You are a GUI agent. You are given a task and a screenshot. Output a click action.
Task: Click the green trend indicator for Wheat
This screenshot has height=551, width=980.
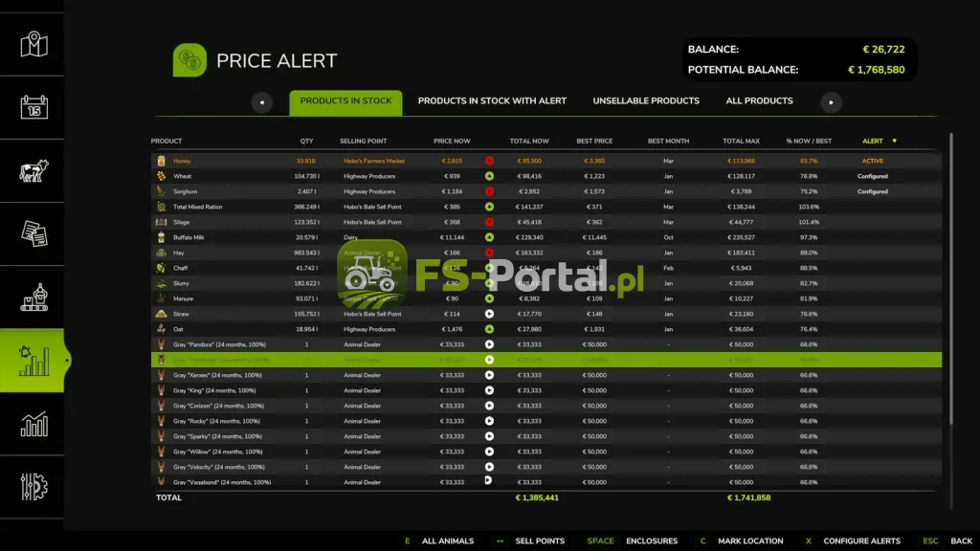(489, 176)
